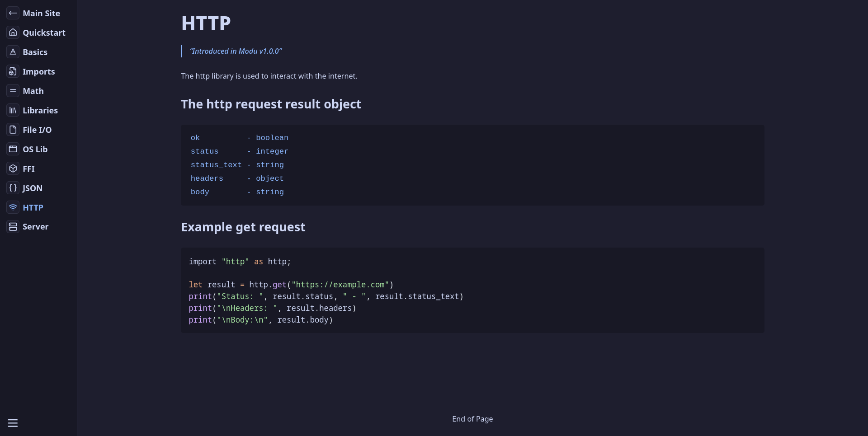Return to Main Site link
This screenshot has width=868, height=436.
[x=41, y=13]
